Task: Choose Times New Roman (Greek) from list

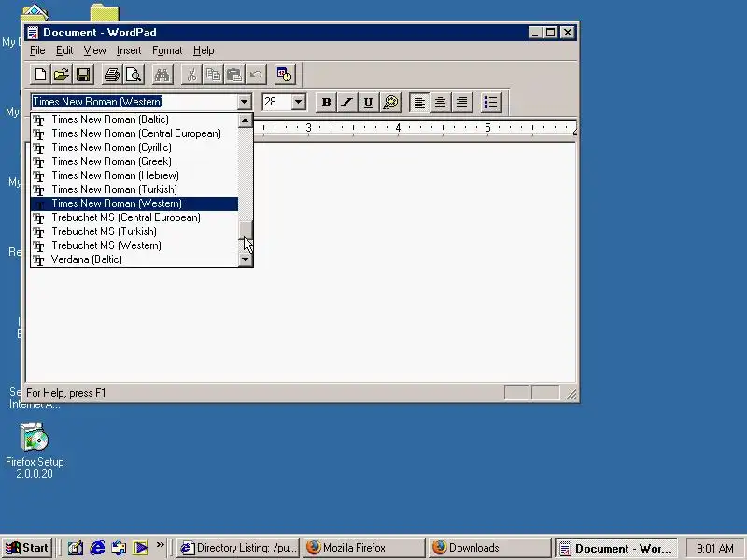Action: (x=134, y=161)
